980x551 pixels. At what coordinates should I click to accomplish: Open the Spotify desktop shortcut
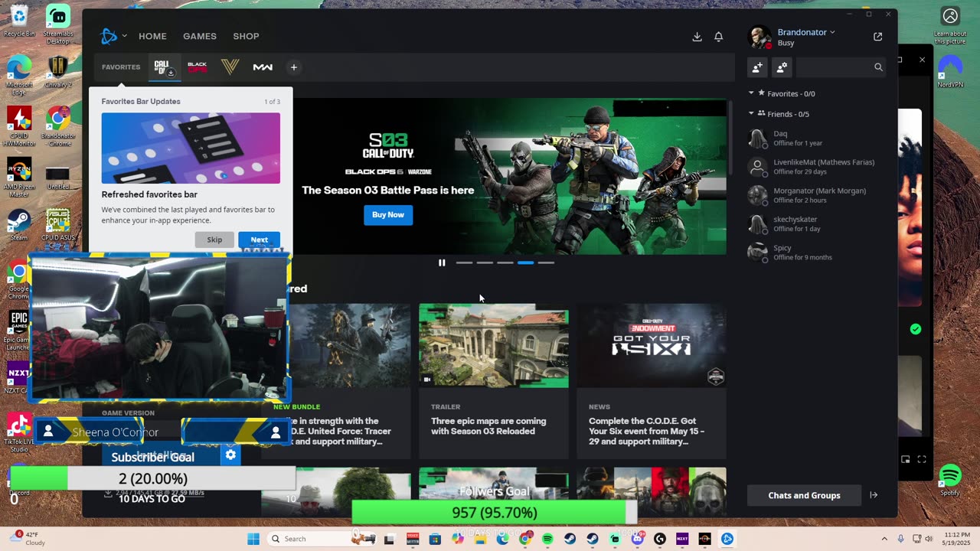tap(950, 480)
